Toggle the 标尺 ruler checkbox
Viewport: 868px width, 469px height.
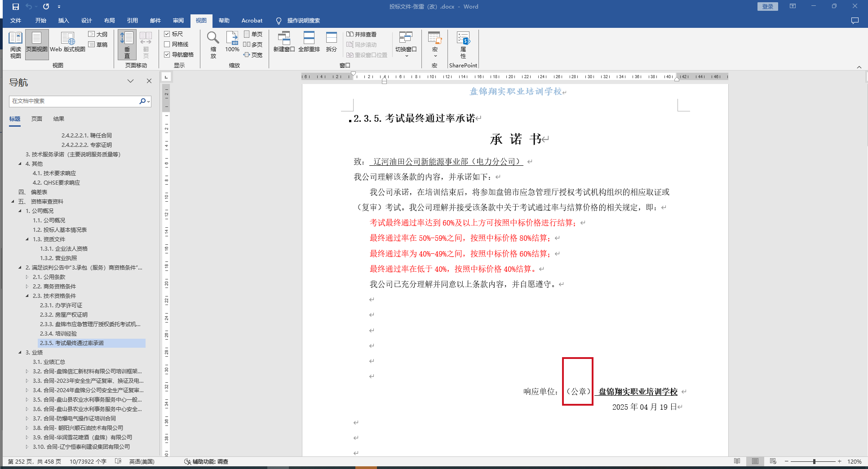coord(167,34)
